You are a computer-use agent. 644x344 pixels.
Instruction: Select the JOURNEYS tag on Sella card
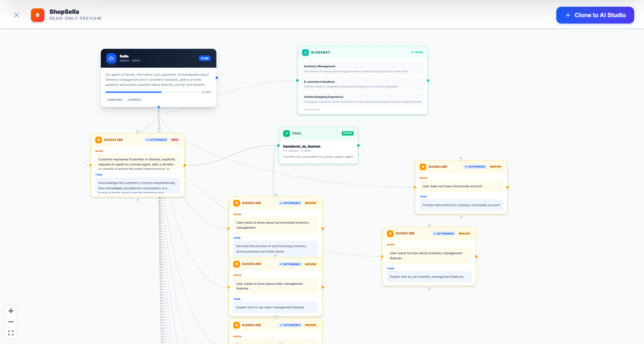pyautogui.click(x=134, y=100)
